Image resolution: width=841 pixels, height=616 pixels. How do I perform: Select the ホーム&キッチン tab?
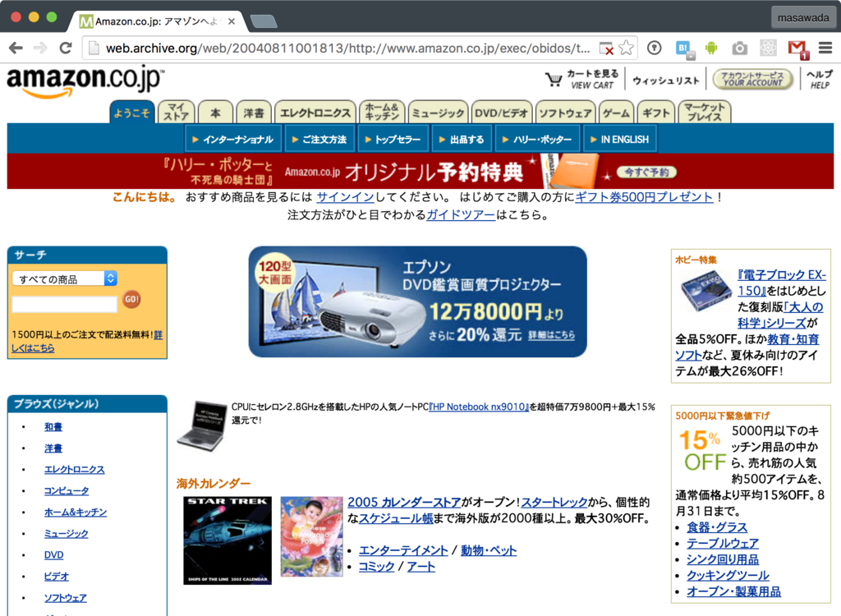[x=382, y=113]
